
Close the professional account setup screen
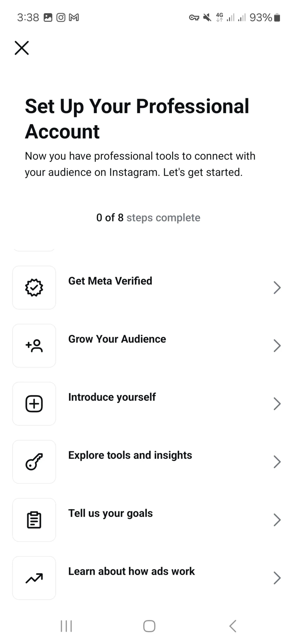click(x=22, y=48)
